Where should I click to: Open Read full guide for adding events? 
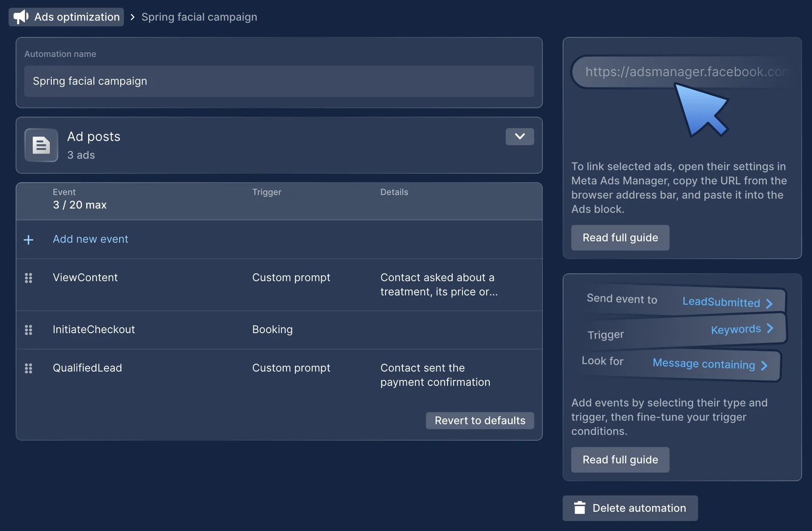(620, 459)
